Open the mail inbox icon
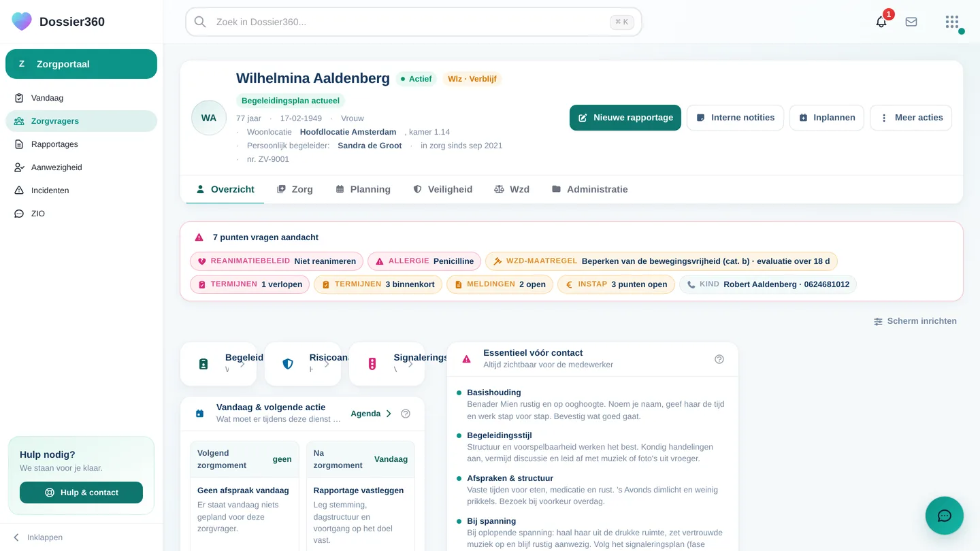This screenshot has height=551, width=980. click(911, 22)
